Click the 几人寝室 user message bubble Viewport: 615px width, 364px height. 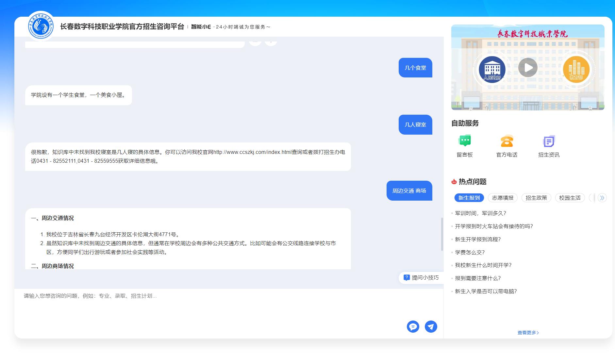[x=415, y=124]
